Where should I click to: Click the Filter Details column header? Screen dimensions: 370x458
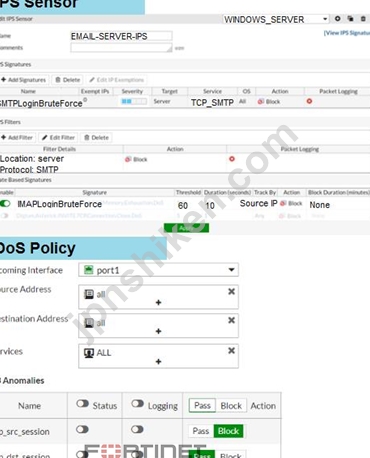[59, 149]
